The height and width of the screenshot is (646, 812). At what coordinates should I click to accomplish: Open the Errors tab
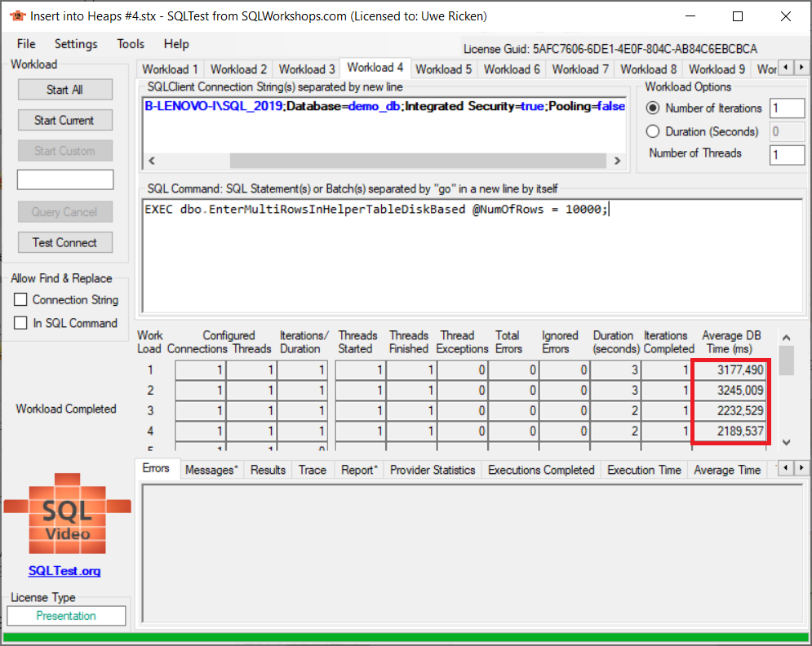coord(156,468)
